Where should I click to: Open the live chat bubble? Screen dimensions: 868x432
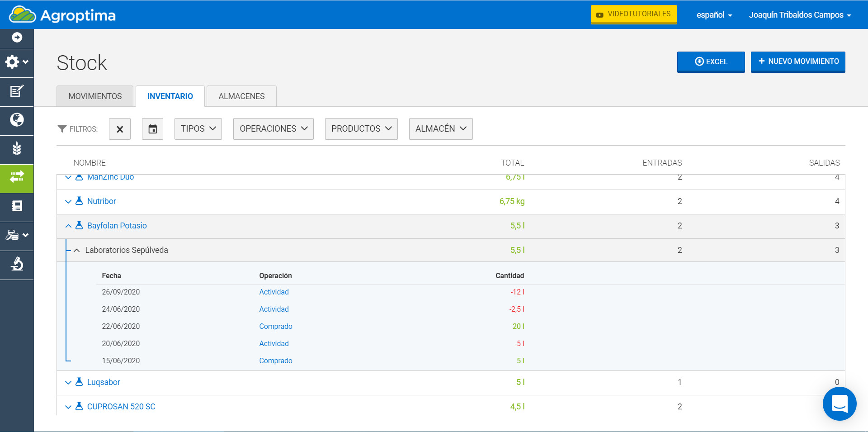coord(839,404)
